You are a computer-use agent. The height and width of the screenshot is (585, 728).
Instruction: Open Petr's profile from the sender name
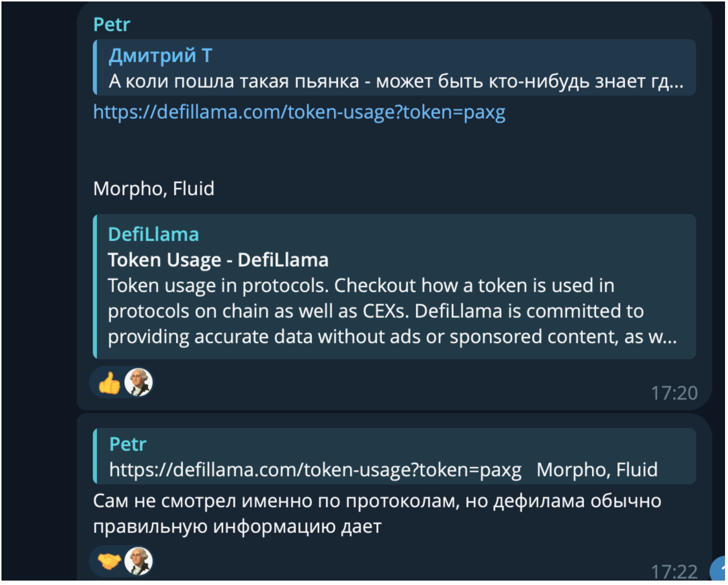[112, 25]
